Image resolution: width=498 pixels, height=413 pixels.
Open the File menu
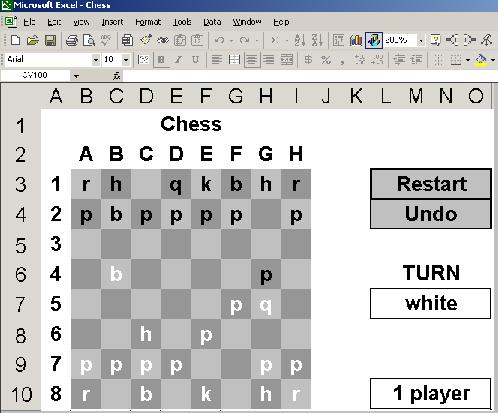(29, 22)
